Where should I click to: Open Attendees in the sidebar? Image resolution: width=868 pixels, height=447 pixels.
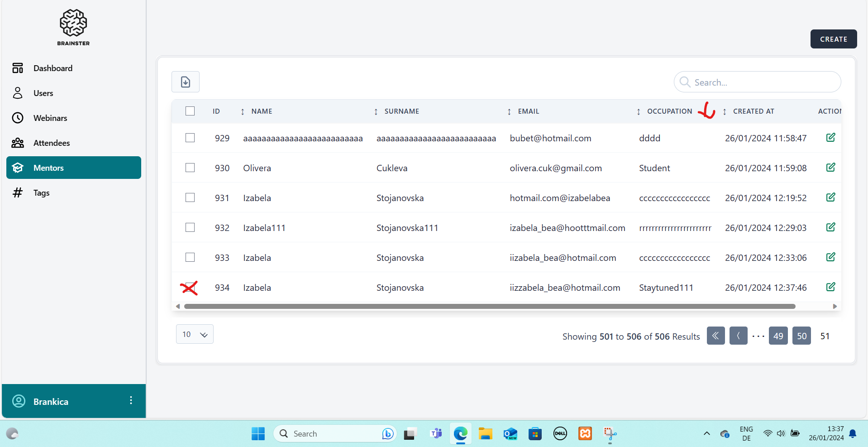(x=52, y=143)
